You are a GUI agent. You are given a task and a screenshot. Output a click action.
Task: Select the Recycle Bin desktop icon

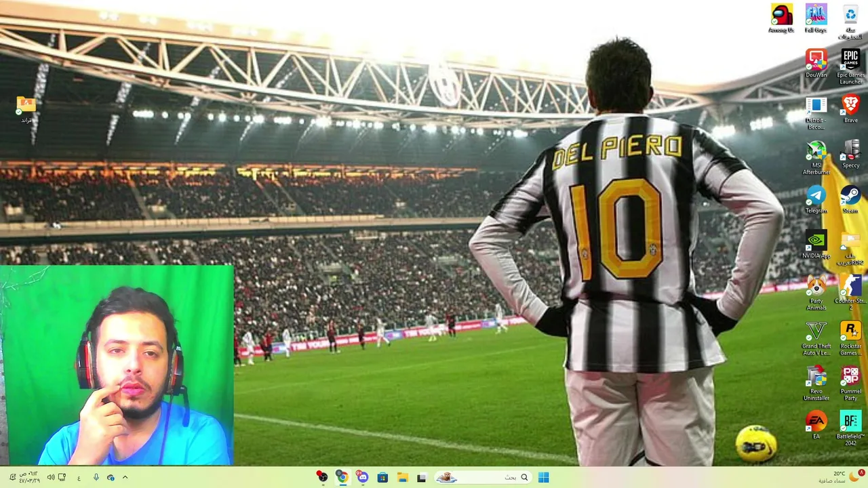point(850,20)
